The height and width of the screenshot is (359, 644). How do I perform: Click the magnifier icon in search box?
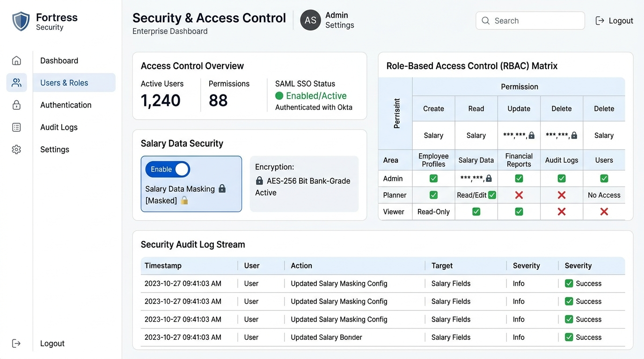coord(486,21)
